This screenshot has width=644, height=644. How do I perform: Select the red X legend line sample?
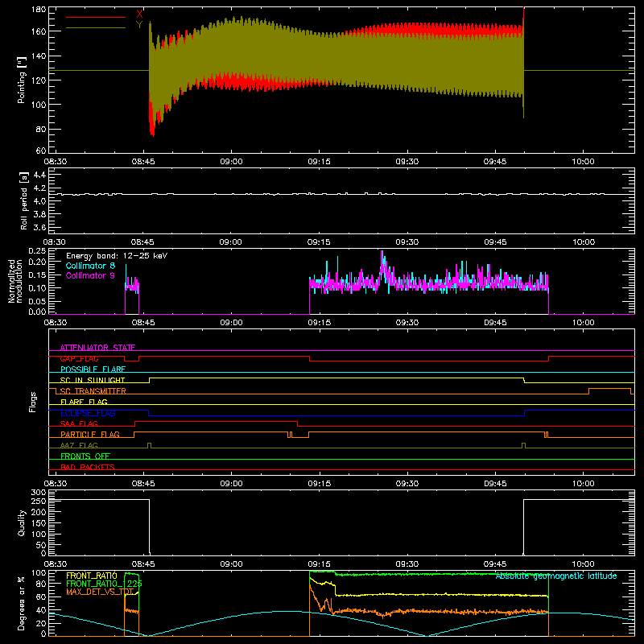[96, 17]
